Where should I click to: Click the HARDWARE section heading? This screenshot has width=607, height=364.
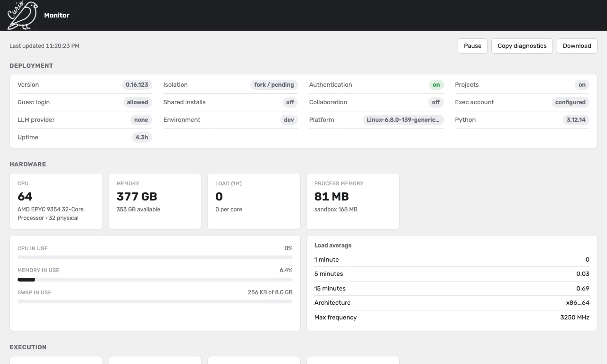coord(28,164)
